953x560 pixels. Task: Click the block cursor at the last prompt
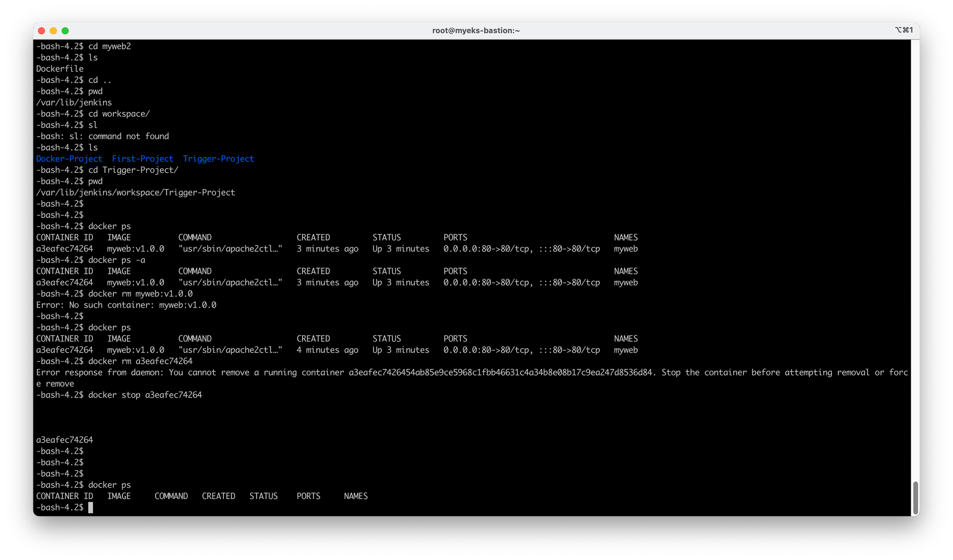click(x=91, y=508)
